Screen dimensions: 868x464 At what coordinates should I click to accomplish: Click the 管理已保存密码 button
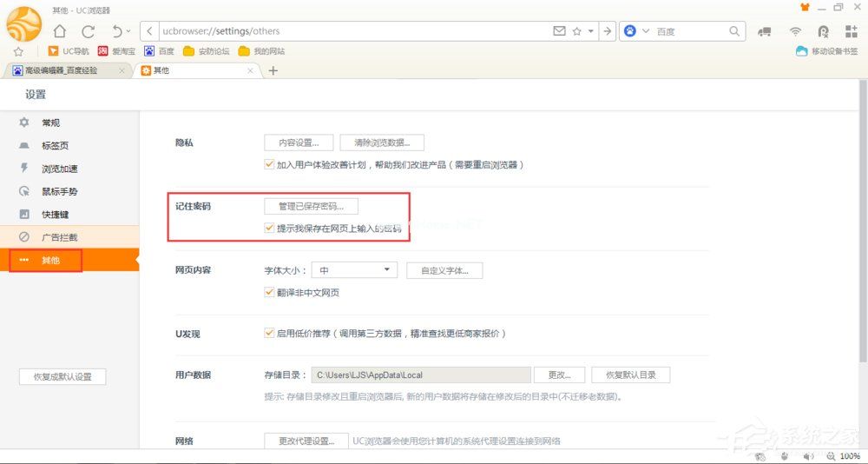click(311, 207)
